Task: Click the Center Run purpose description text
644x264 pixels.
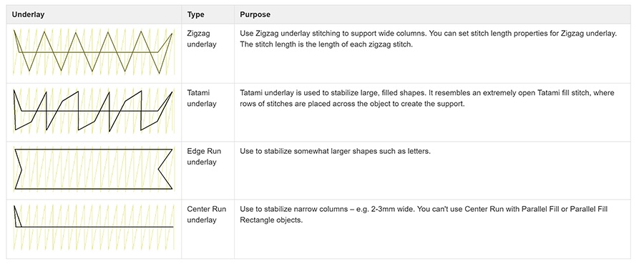Action: [424, 215]
